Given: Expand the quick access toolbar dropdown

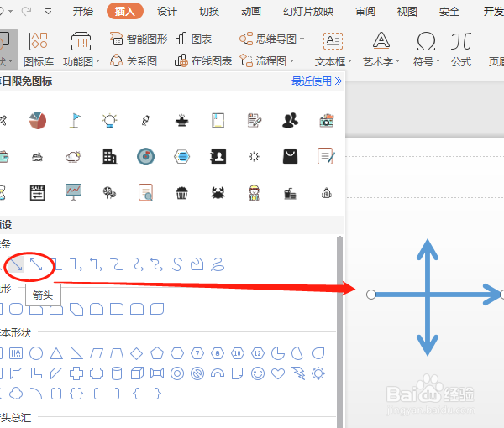Looking at the screenshot, I should pos(48,12).
